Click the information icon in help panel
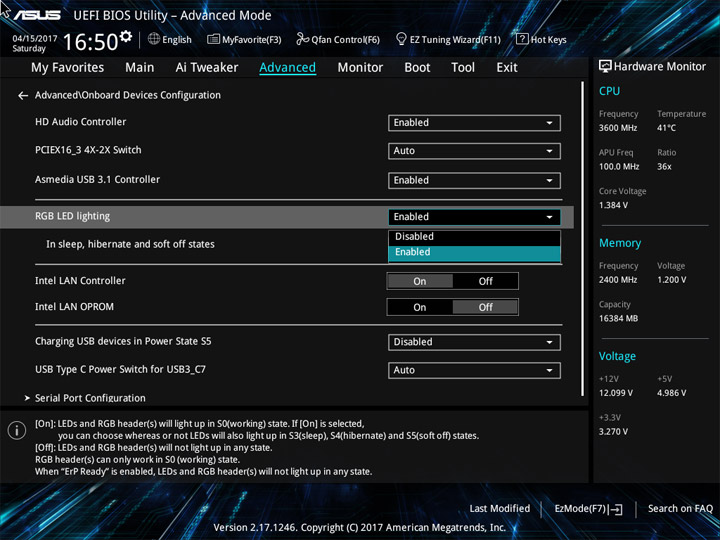 17,430
